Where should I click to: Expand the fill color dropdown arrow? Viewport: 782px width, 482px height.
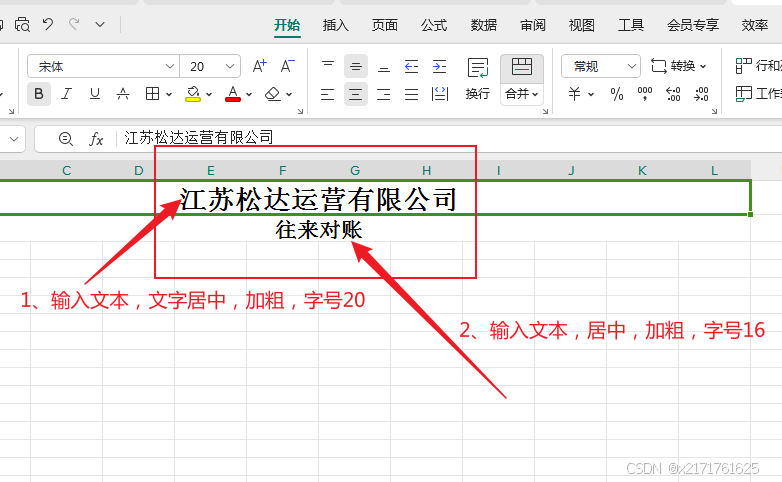click(x=209, y=94)
